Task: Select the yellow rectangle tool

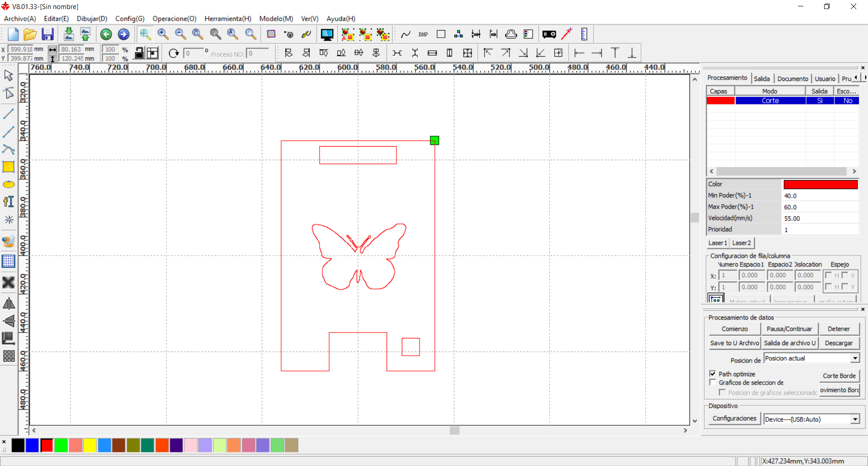Action: coord(9,167)
